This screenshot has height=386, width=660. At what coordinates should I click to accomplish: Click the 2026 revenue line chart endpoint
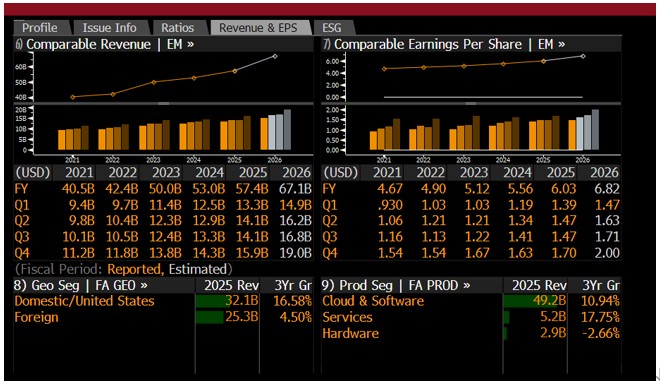pos(275,56)
